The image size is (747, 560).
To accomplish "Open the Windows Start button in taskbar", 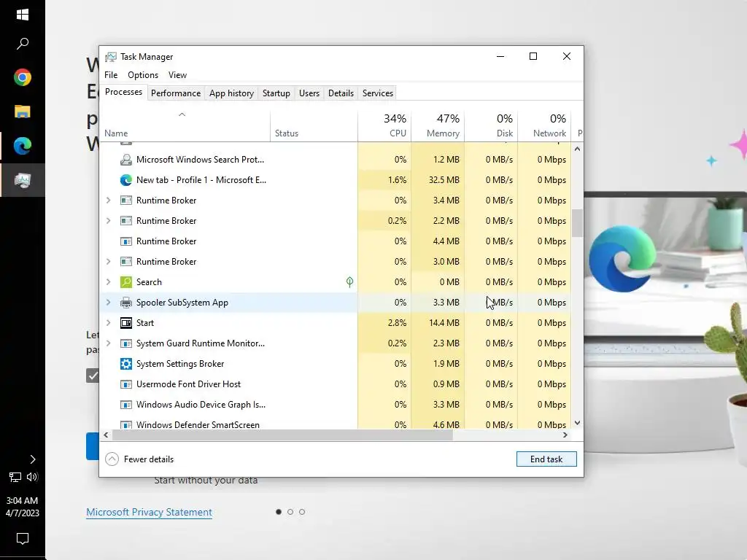I will click(x=23, y=15).
